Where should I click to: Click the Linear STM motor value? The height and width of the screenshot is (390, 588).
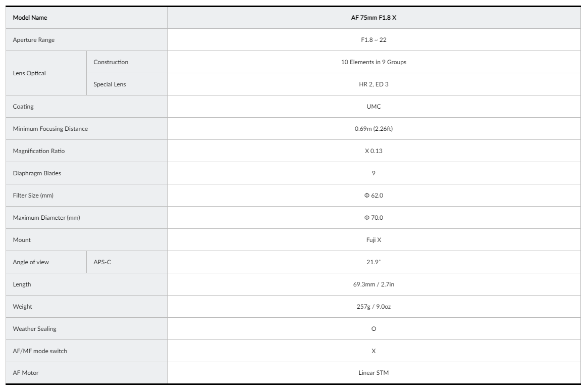click(373, 373)
